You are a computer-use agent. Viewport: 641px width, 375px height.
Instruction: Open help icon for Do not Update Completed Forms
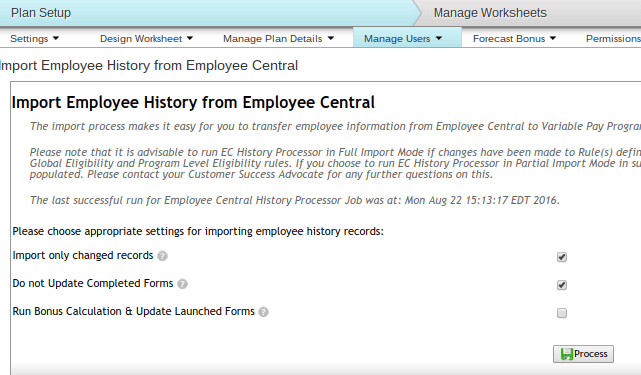(182, 284)
